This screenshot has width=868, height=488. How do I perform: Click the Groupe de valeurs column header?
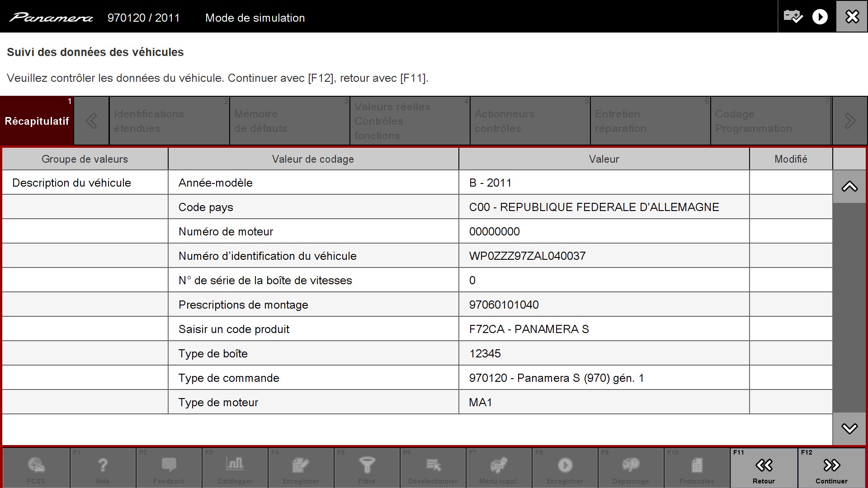coord(85,159)
